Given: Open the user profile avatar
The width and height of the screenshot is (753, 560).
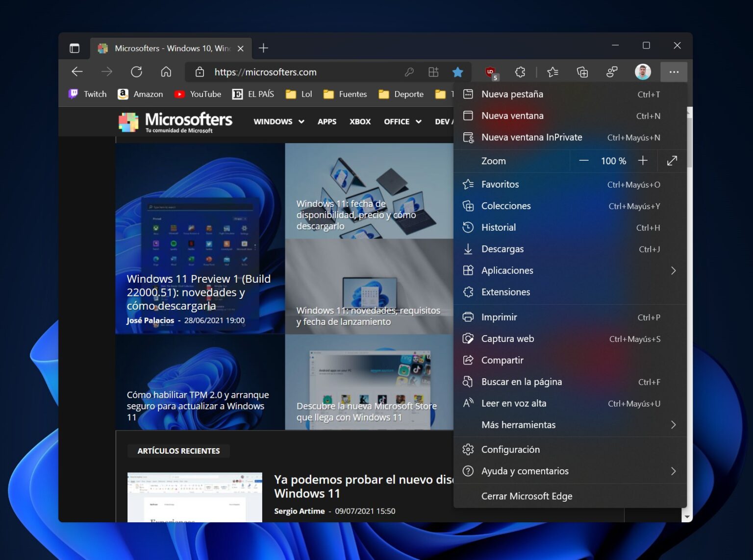Looking at the screenshot, I should click(x=643, y=72).
